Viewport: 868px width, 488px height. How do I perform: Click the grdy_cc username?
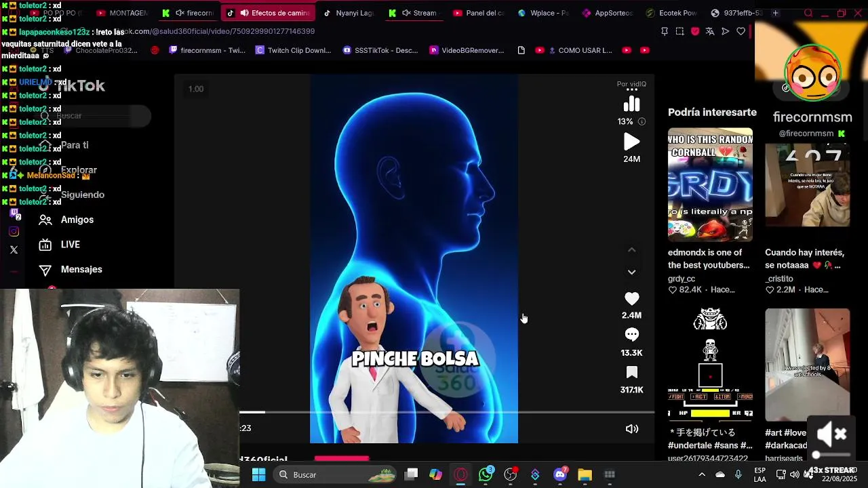[682, 279]
